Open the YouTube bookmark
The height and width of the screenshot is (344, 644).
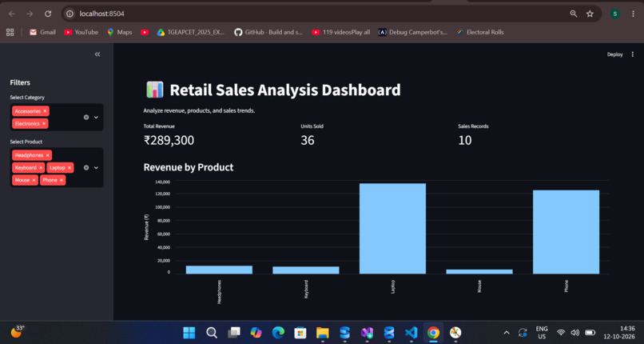(x=81, y=32)
